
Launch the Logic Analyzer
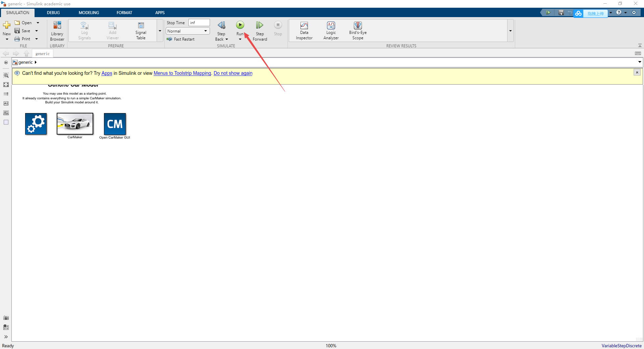point(331,30)
